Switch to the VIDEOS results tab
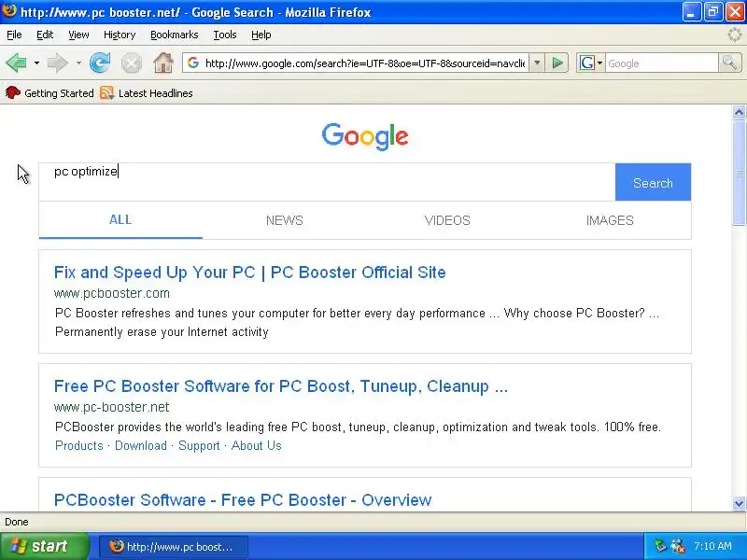The image size is (747, 560). tap(447, 220)
